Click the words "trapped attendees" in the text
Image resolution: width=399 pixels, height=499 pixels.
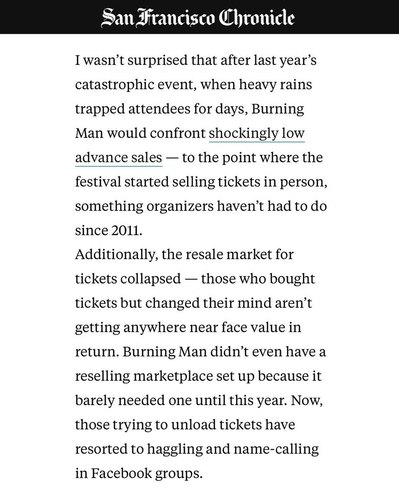point(133,109)
